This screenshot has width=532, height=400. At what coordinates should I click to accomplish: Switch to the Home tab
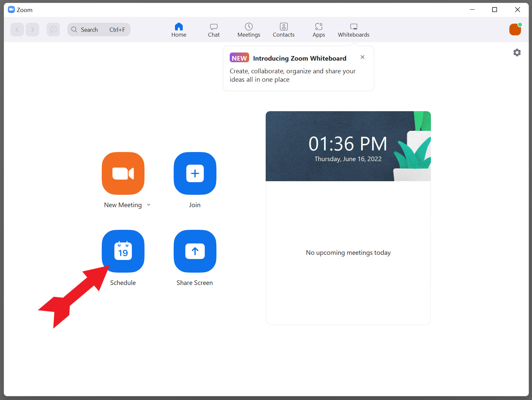click(179, 30)
